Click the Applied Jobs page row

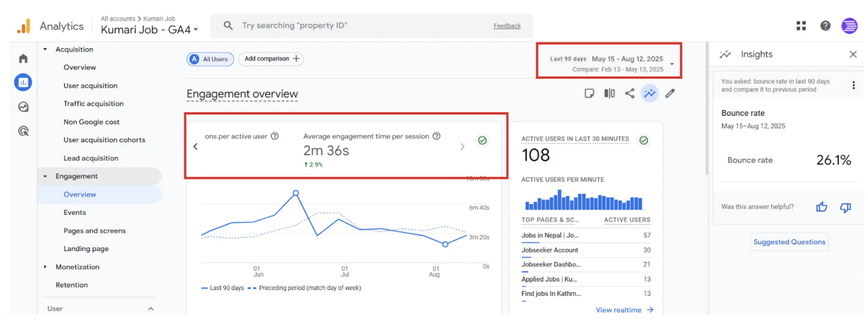[586, 279]
